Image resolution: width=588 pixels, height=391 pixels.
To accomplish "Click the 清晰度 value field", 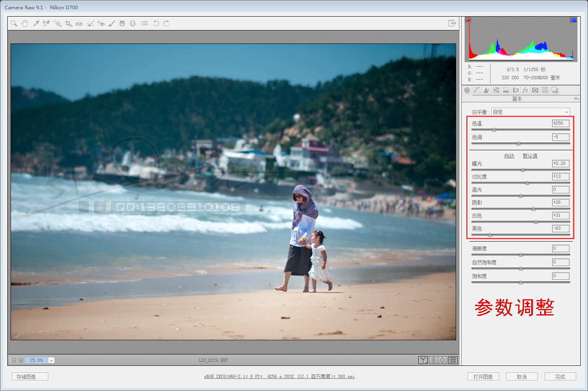I will (x=560, y=248).
